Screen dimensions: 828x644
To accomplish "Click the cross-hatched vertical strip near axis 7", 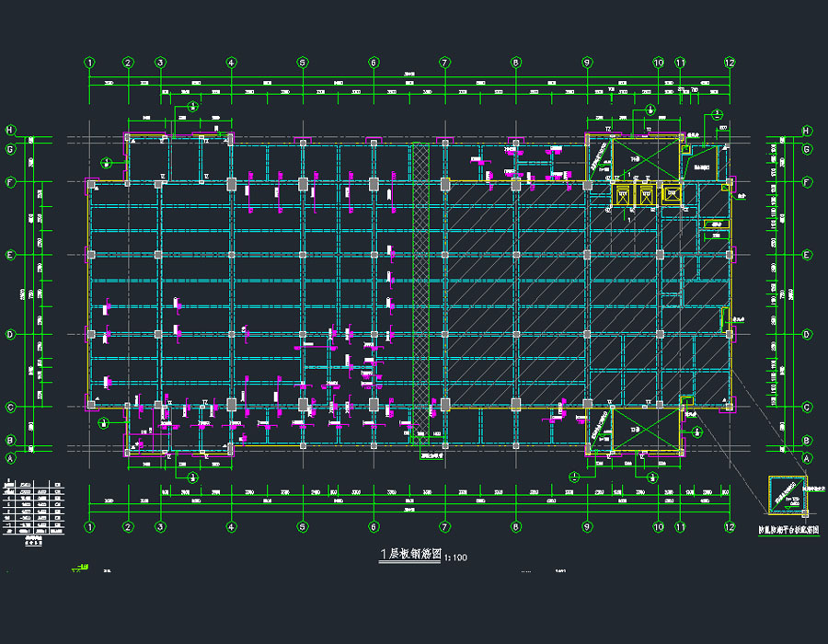I will [x=420, y=285].
